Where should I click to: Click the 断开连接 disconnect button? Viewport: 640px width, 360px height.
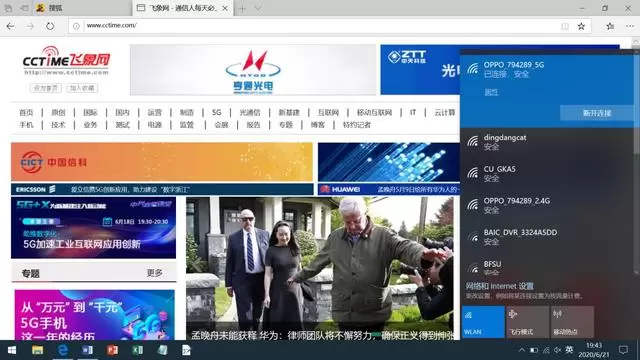597,113
